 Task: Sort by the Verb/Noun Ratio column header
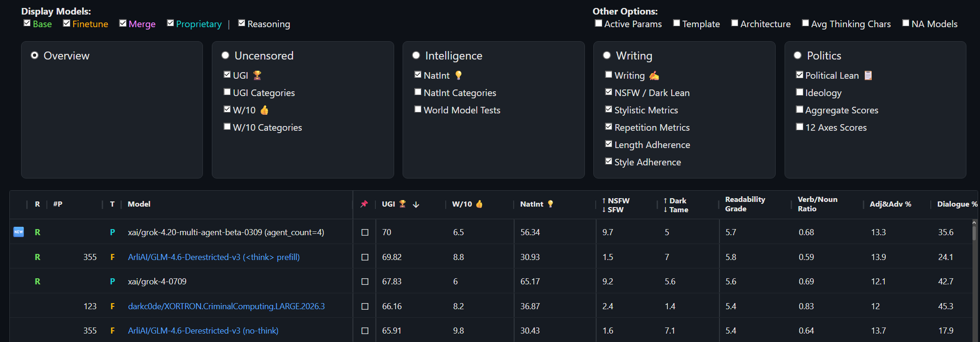pos(817,204)
